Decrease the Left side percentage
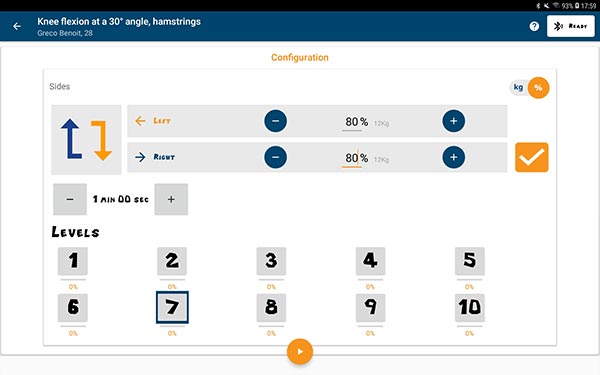 point(276,121)
